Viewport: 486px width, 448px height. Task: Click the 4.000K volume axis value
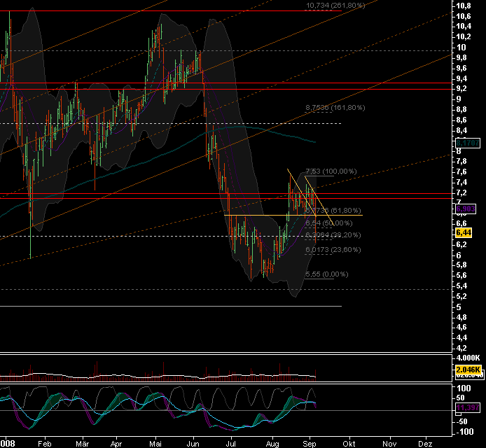coord(468,358)
